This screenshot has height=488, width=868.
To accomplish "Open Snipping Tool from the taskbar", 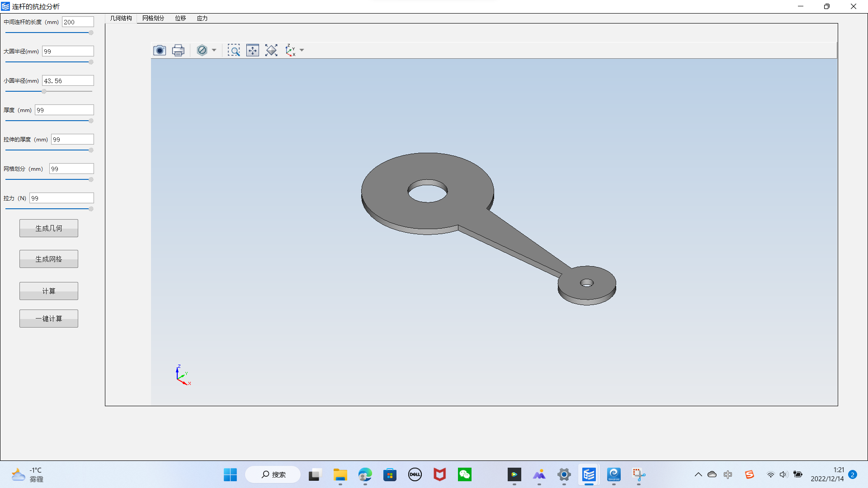I will (638, 474).
